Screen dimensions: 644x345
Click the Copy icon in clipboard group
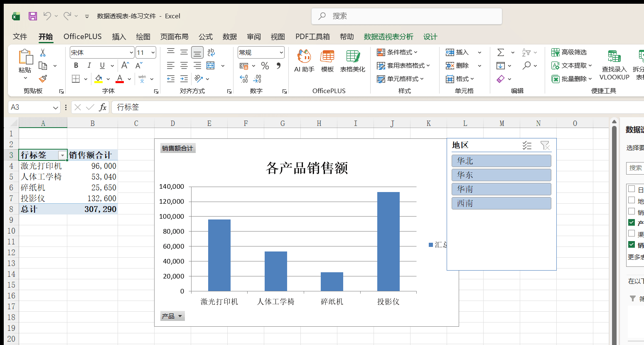(x=42, y=66)
